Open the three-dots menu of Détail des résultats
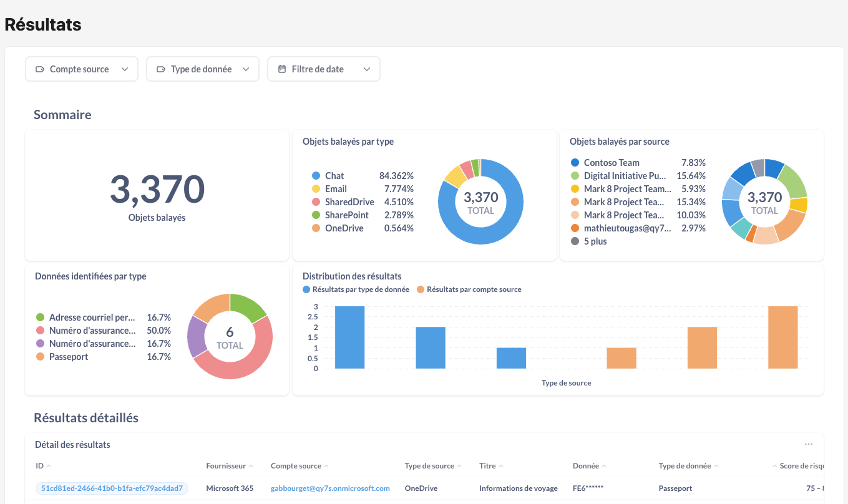Image resolution: width=848 pixels, height=504 pixels. 809,445
